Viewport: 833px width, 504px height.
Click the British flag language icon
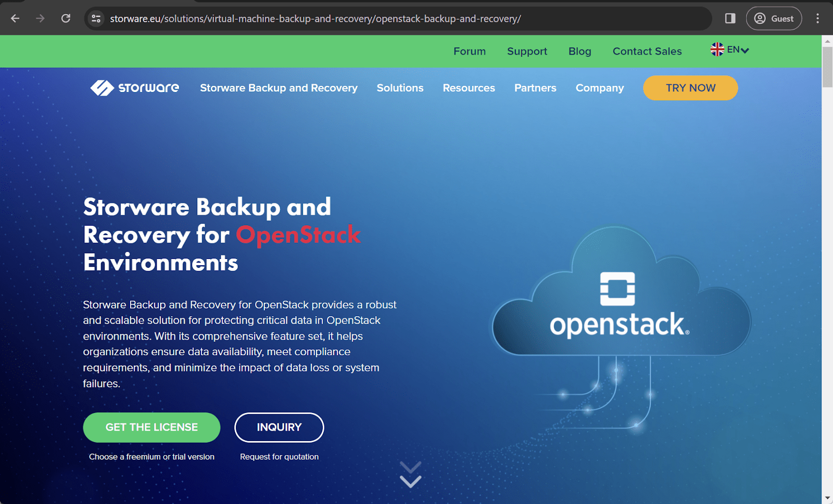[x=717, y=49]
